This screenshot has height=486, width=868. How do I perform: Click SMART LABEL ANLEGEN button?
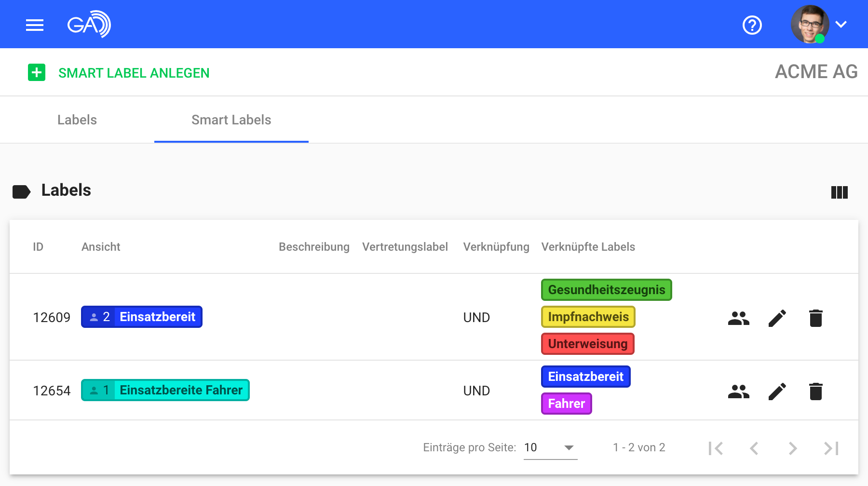coord(134,73)
